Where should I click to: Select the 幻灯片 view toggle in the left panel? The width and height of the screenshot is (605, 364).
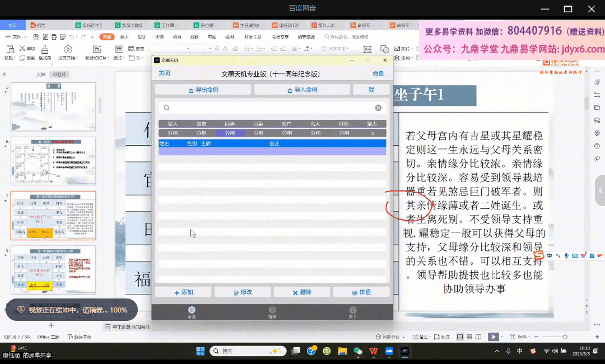point(59,74)
